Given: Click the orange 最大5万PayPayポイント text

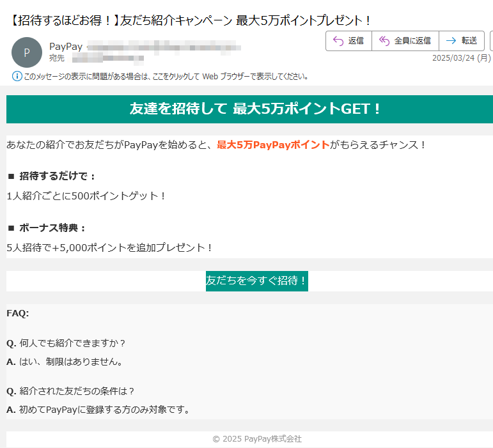Looking at the screenshot, I should (273, 145).
